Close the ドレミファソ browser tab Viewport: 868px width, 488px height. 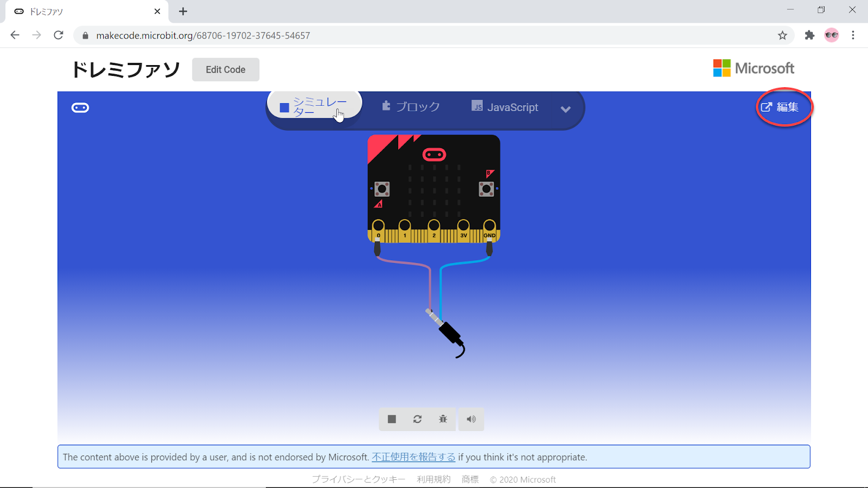pyautogui.click(x=157, y=11)
